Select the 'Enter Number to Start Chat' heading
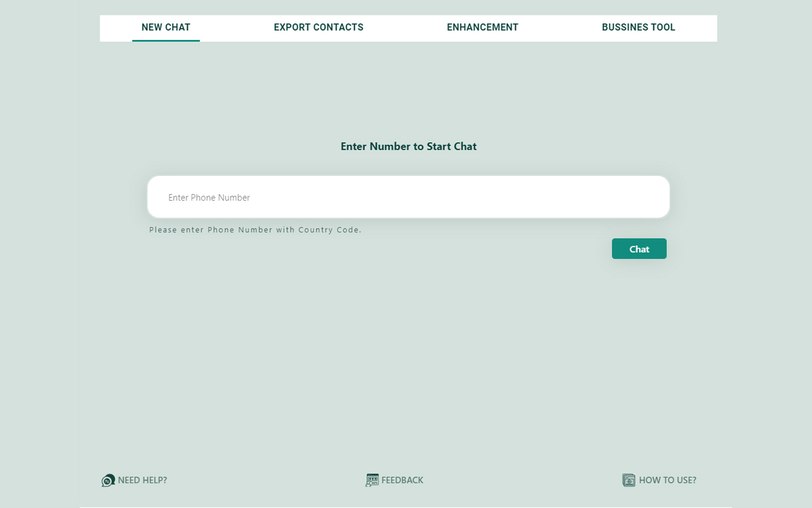The width and height of the screenshot is (812, 508). pos(409,146)
